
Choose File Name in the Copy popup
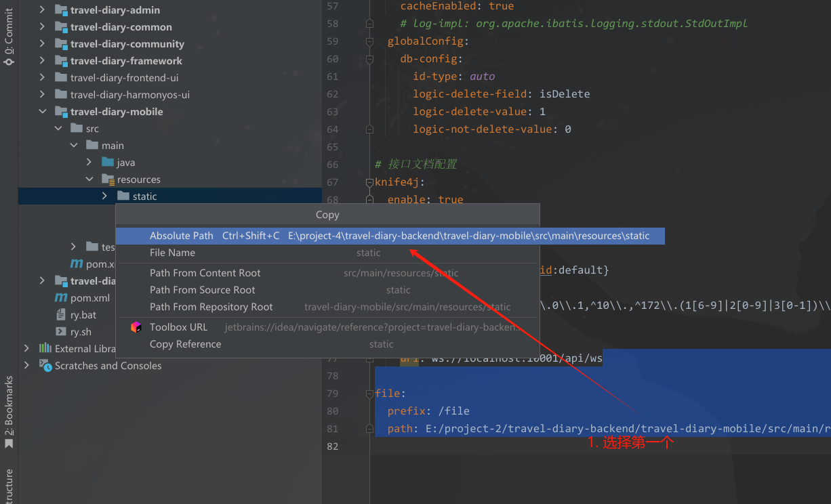327,253
